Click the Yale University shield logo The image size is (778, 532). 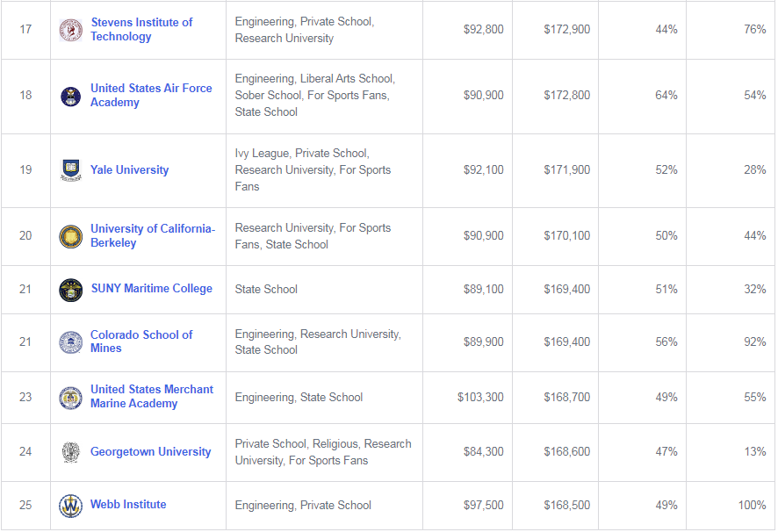70,170
